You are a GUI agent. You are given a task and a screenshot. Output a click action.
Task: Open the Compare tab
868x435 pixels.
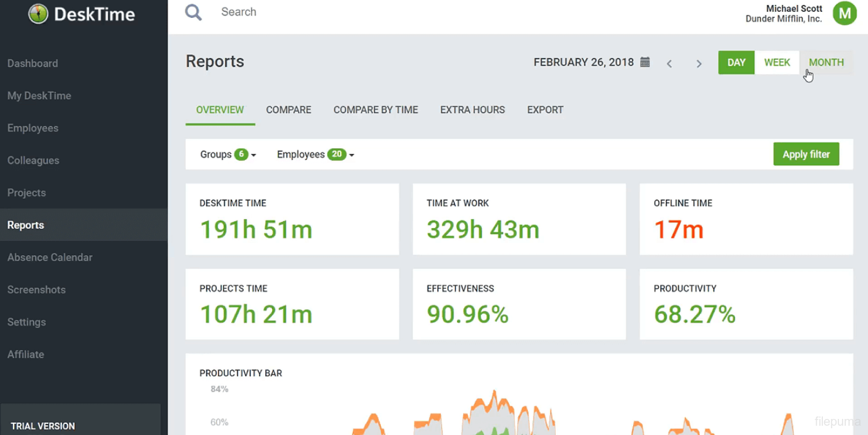289,110
